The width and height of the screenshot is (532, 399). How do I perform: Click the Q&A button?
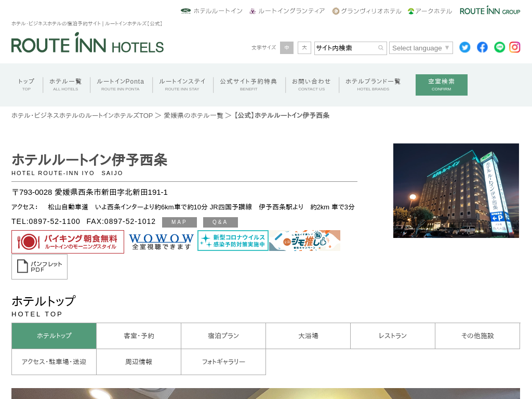pos(220,222)
